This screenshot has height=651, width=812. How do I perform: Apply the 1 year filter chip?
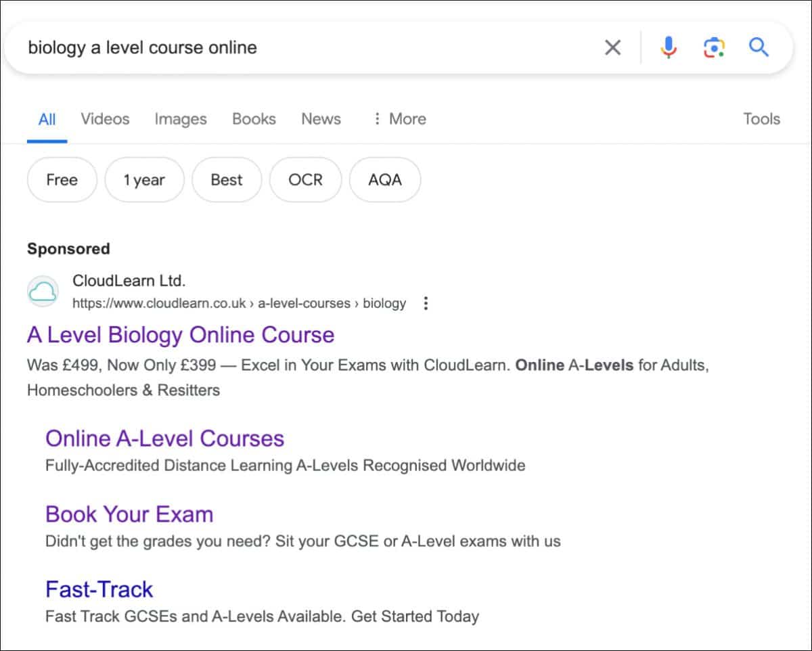click(144, 180)
